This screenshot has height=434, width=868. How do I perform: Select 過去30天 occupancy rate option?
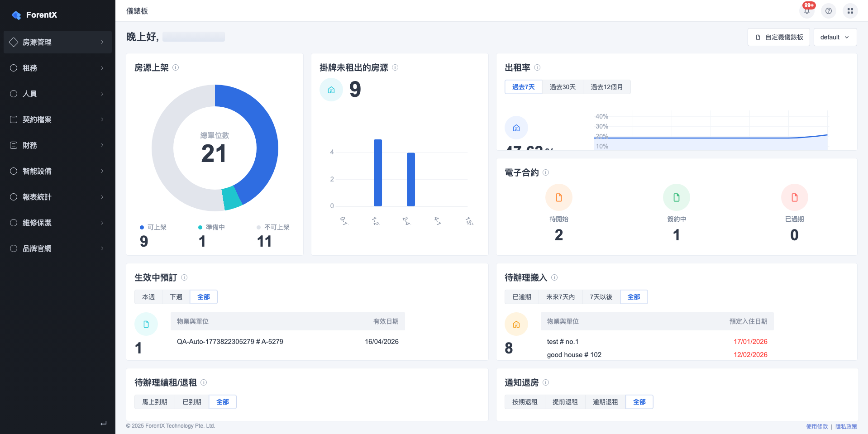pyautogui.click(x=563, y=87)
